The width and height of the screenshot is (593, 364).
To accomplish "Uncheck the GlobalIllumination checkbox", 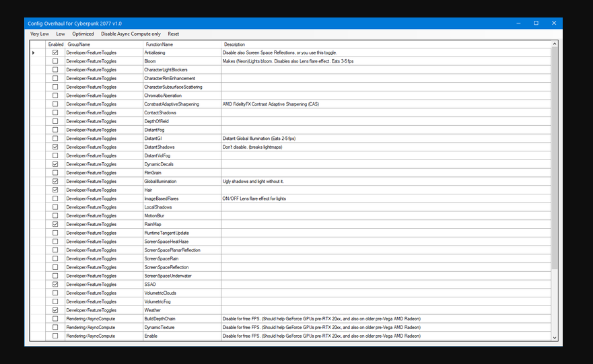I will tap(55, 181).
